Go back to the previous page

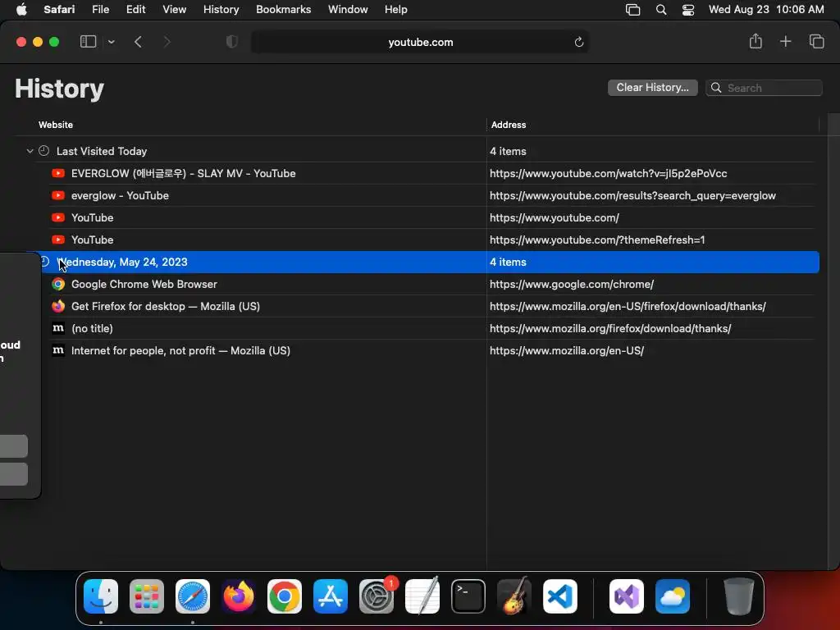[138, 42]
